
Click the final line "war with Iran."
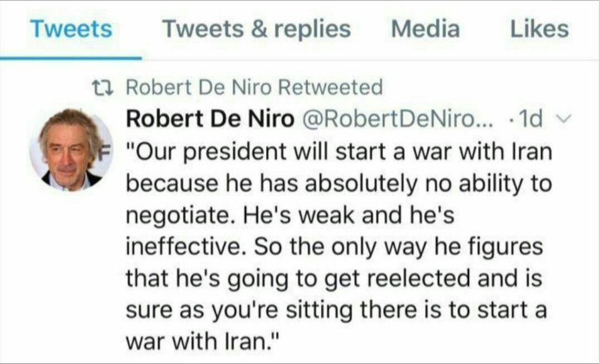pyautogui.click(x=202, y=340)
